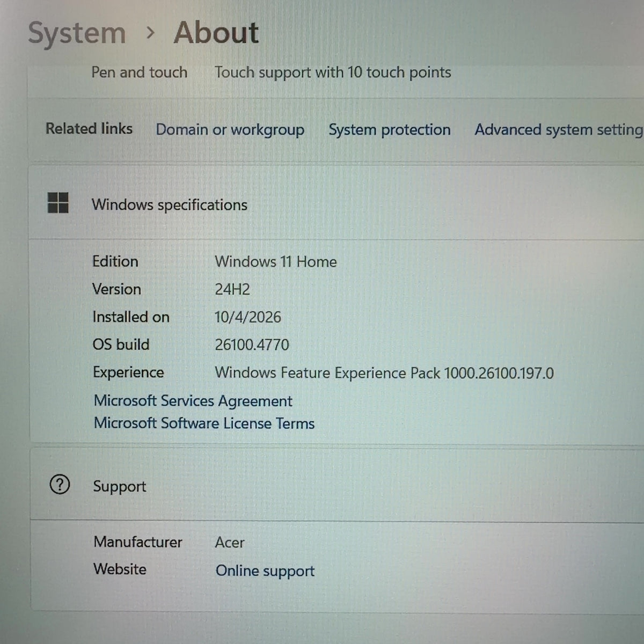Select the Acer manufacturer value
Viewport: 644px width, 644px height.
point(230,543)
